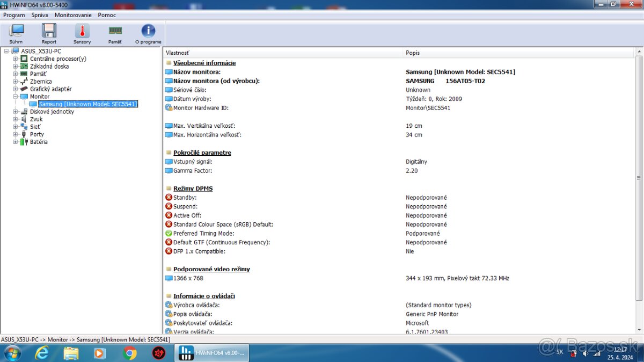644x362 pixels.
Task: Launch Chrome from the taskbar
Action: click(x=129, y=353)
